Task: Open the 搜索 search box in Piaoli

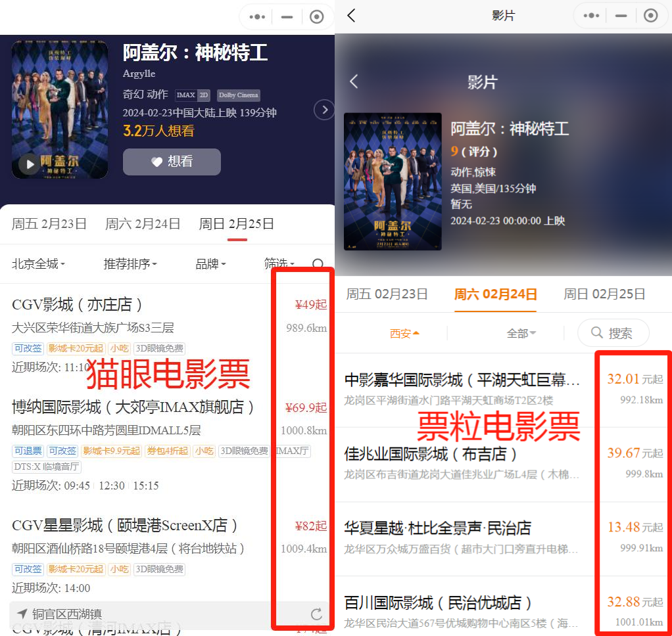Action: pos(613,332)
